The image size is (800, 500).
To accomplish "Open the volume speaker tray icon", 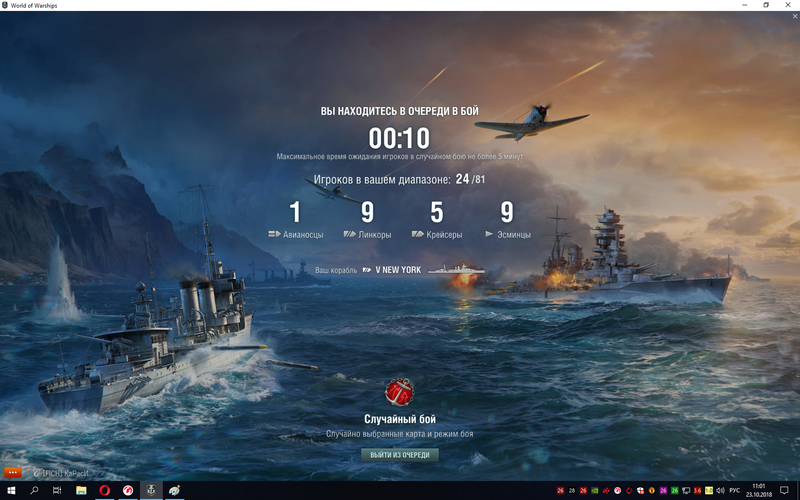I will (720, 490).
